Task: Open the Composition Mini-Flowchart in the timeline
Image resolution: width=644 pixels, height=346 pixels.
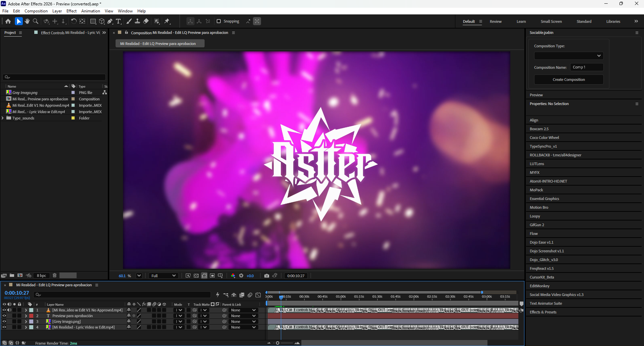Action: (x=226, y=295)
